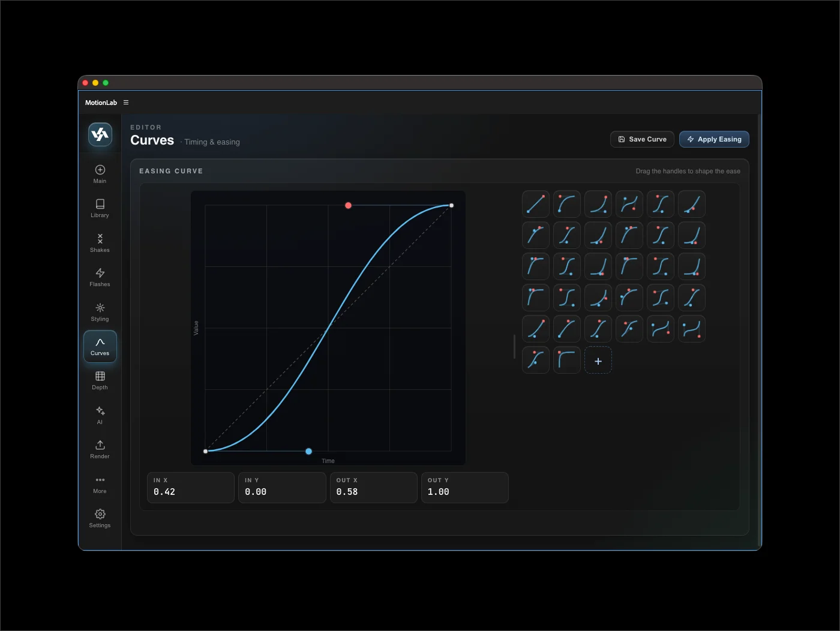Screen dimensions: 840x631
Task: Edit the IN X value field
Action: [x=191, y=488]
